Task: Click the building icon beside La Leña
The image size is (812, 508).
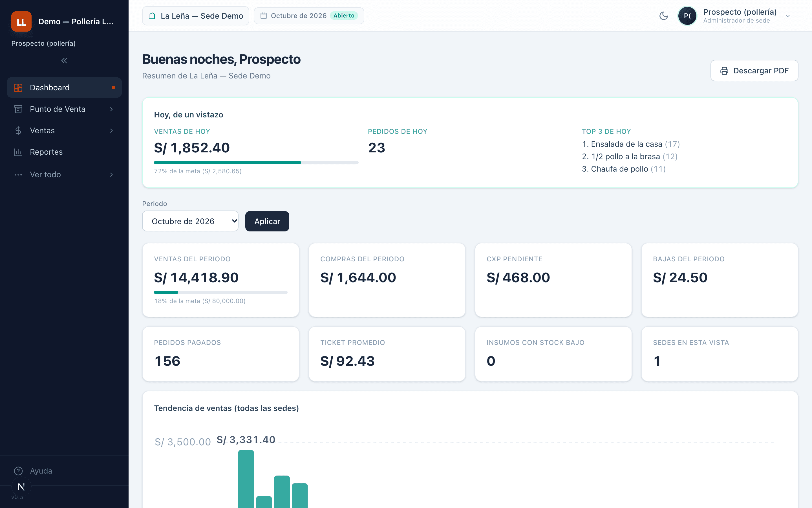Action: (152, 16)
